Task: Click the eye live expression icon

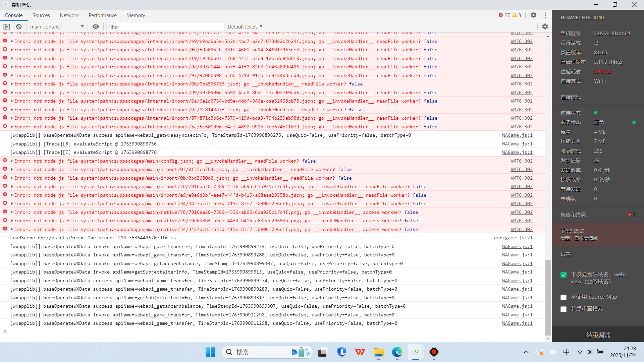Action: pyautogui.click(x=96, y=26)
